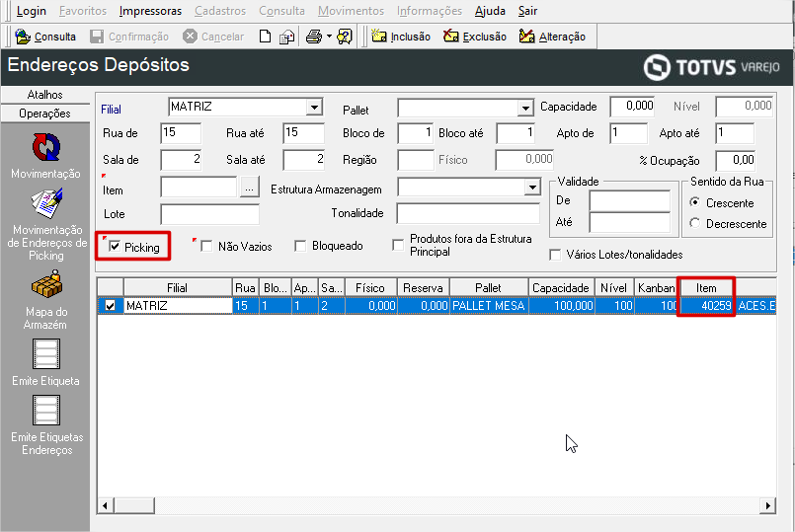Click the Item code input field
Viewport: 795px width, 532px height.
199,187
